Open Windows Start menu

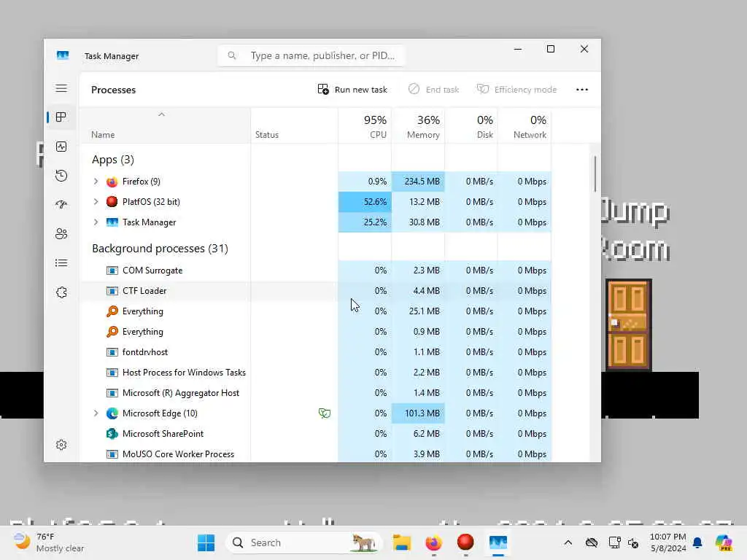click(x=206, y=542)
